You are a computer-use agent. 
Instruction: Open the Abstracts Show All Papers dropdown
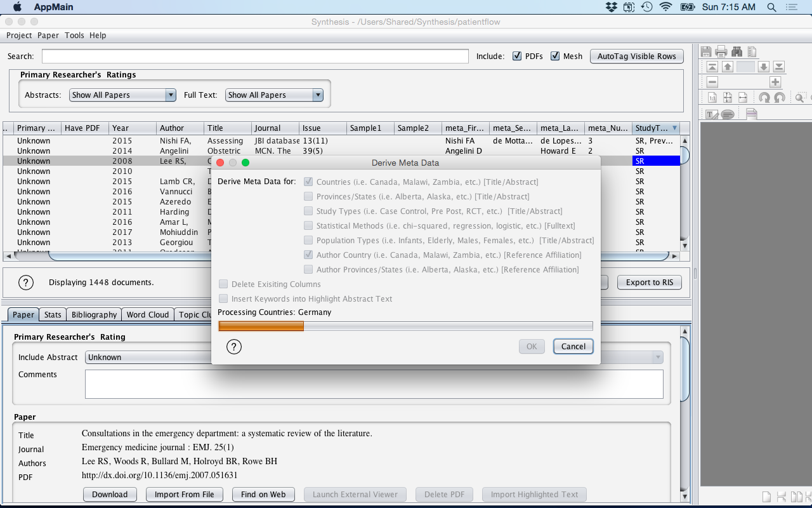pyautogui.click(x=122, y=95)
